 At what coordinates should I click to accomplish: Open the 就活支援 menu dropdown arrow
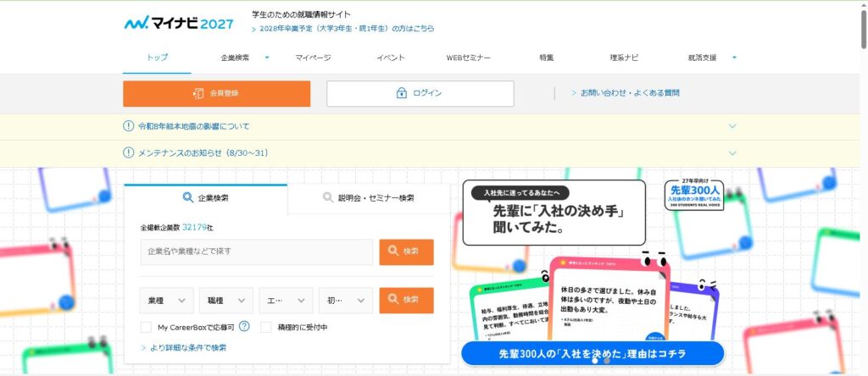[734, 58]
